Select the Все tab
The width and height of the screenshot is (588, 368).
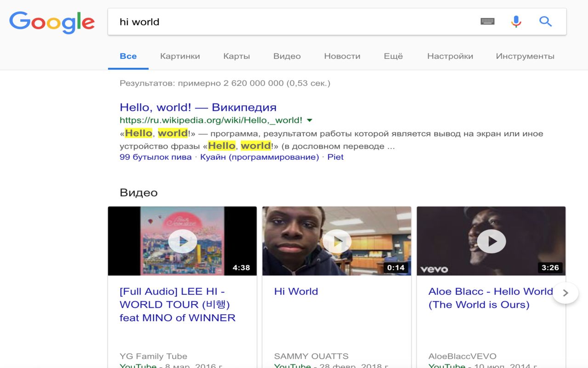[x=128, y=56]
